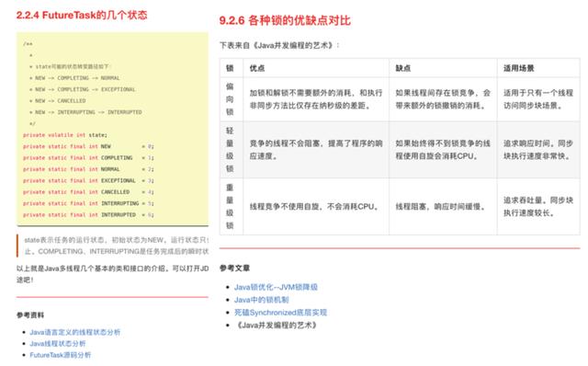Click code line NEW -> CANCELLED
This screenshot has width=588, height=366.
(x=57, y=100)
